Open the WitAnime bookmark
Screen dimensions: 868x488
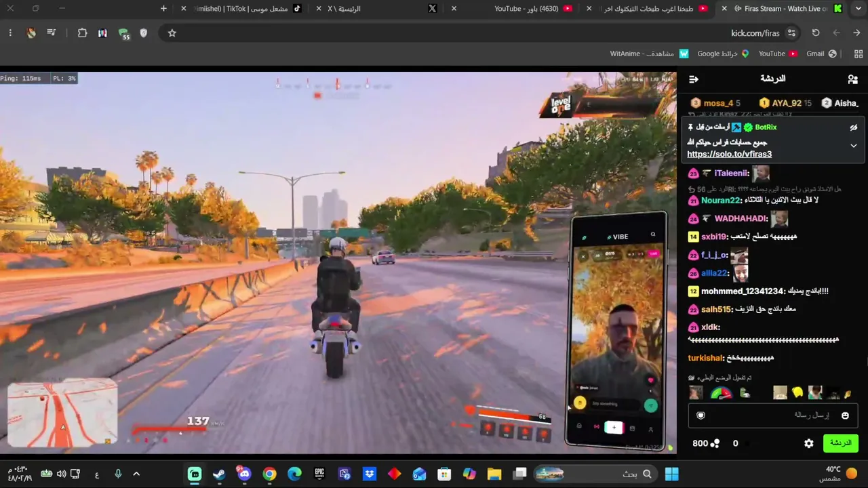[649, 54]
